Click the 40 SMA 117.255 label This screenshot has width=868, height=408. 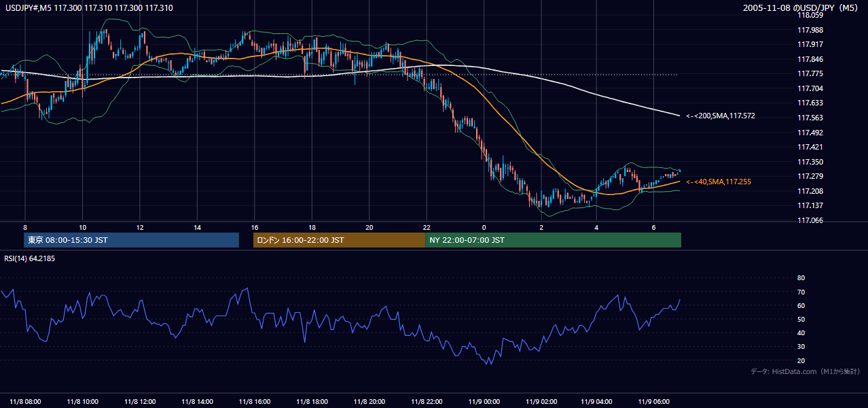(x=719, y=182)
